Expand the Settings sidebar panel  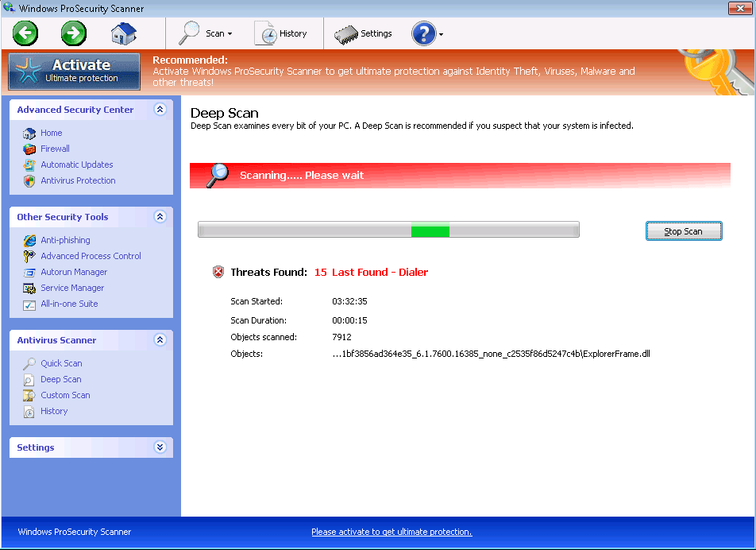[x=160, y=447]
